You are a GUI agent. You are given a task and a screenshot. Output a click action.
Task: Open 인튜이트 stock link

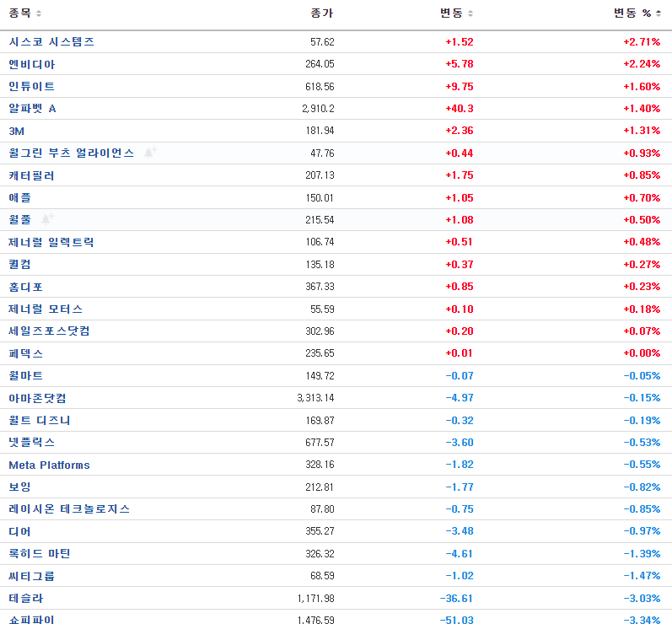pos(32,86)
